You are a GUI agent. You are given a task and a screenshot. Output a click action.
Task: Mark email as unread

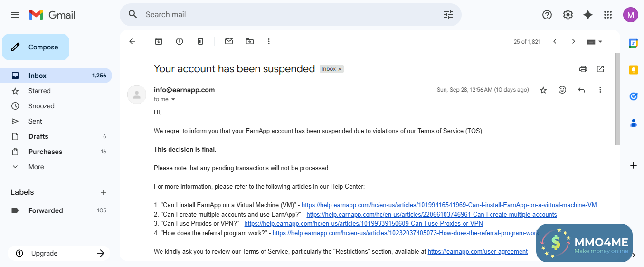(229, 41)
